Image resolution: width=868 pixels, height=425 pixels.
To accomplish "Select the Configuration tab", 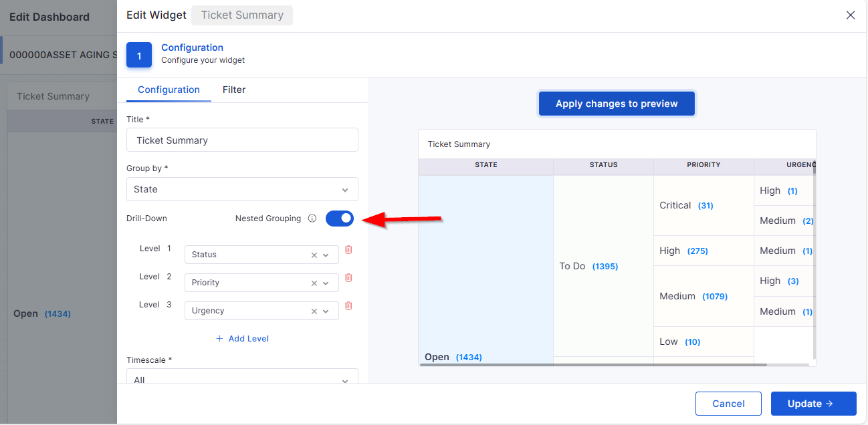I will point(169,90).
